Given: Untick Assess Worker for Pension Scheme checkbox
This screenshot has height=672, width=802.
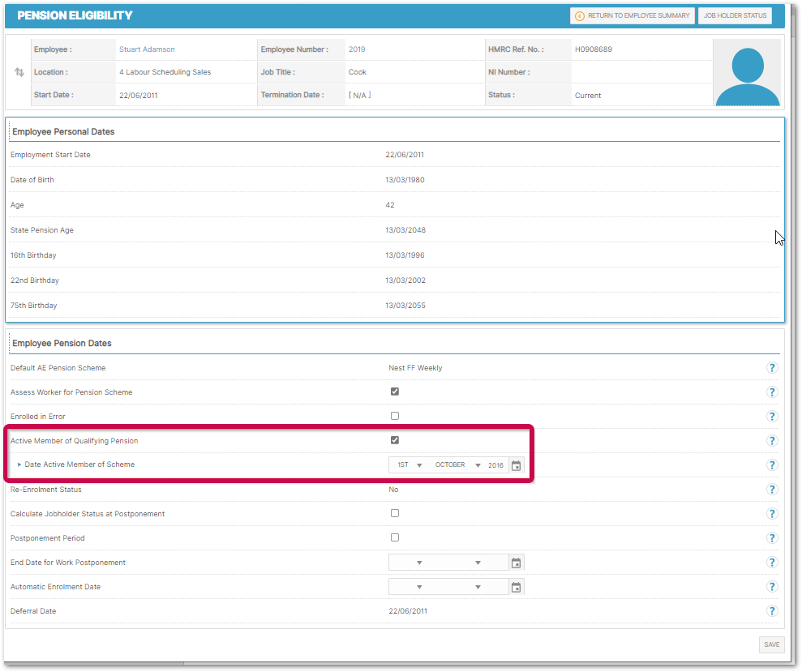Looking at the screenshot, I should click(x=395, y=392).
